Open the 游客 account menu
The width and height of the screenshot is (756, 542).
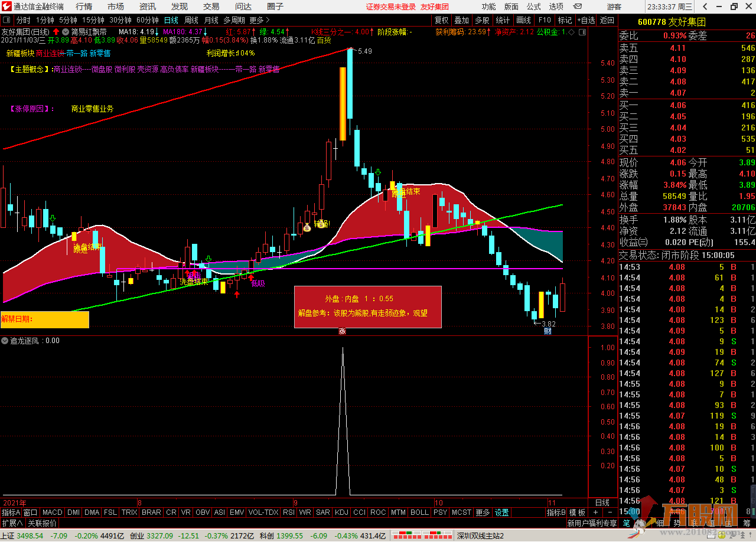coord(614,6)
